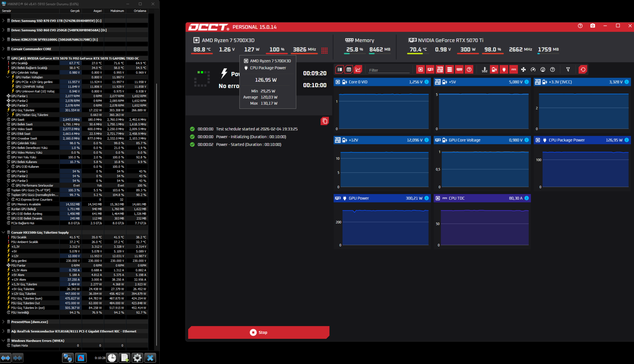
Task: Open info for the Core 0 VID graph
Action: (x=427, y=82)
